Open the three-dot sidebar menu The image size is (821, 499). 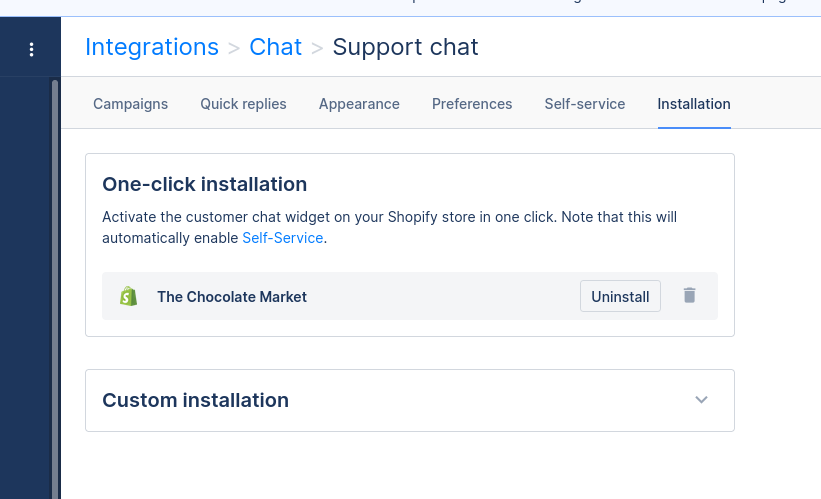[x=32, y=50]
